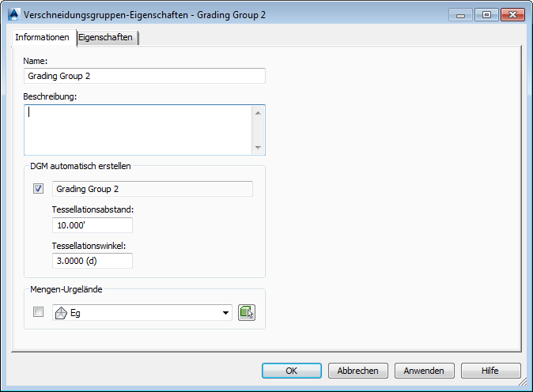Screen dimensions: 533x392
Task: Click the AutoCAD app icon in title bar
Action: tap(13, 15)
